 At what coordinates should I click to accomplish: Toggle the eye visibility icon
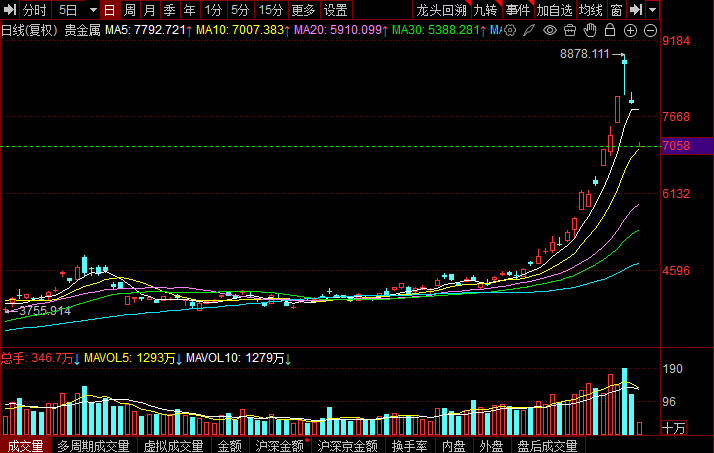click(x=550, y=31)
